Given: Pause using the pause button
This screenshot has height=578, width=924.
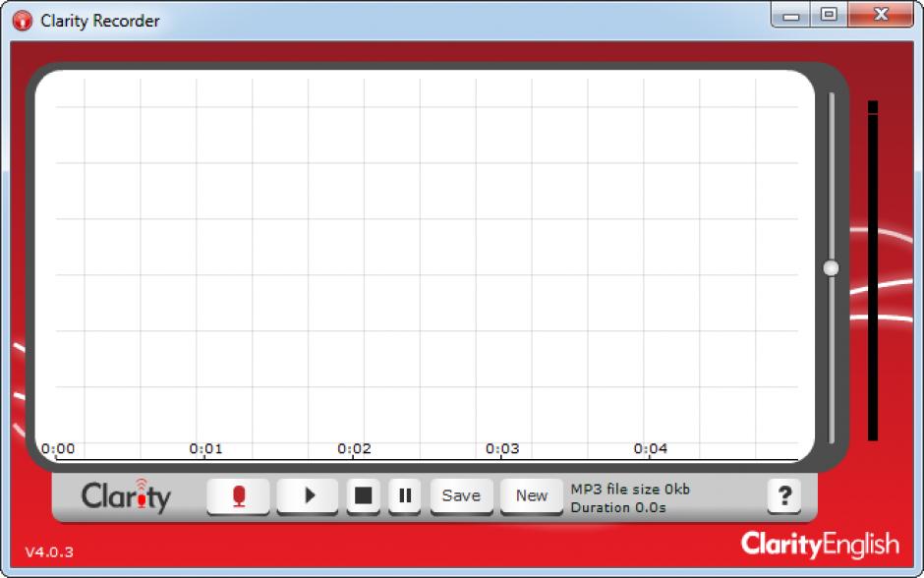Looking at the screenshot, I should tap(405, 496).
